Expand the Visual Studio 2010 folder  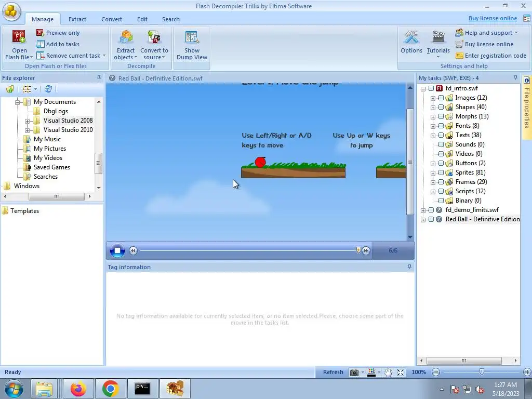[27, 130]
